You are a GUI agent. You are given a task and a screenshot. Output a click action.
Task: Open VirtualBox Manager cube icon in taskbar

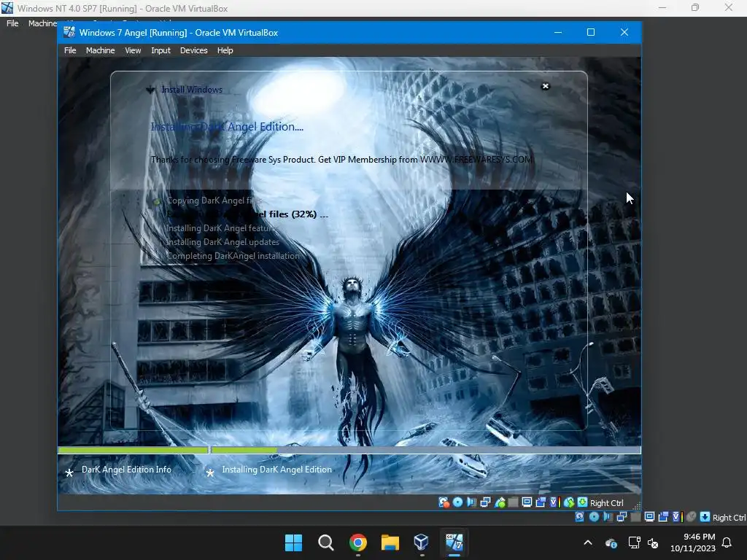(422, 542)
